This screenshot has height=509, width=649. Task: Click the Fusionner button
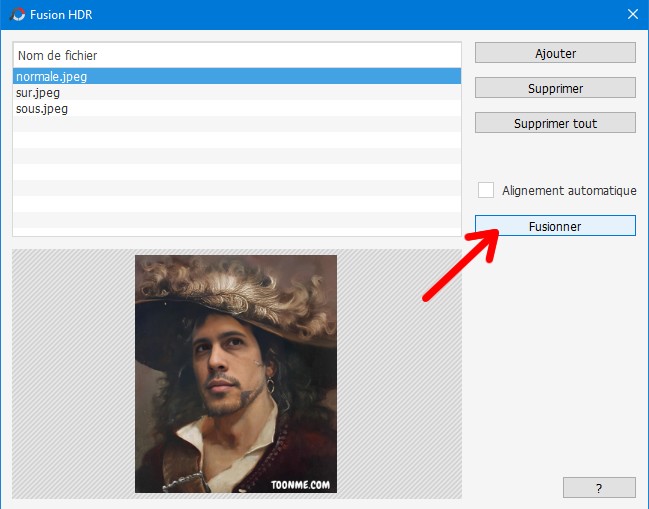[555, 226]
